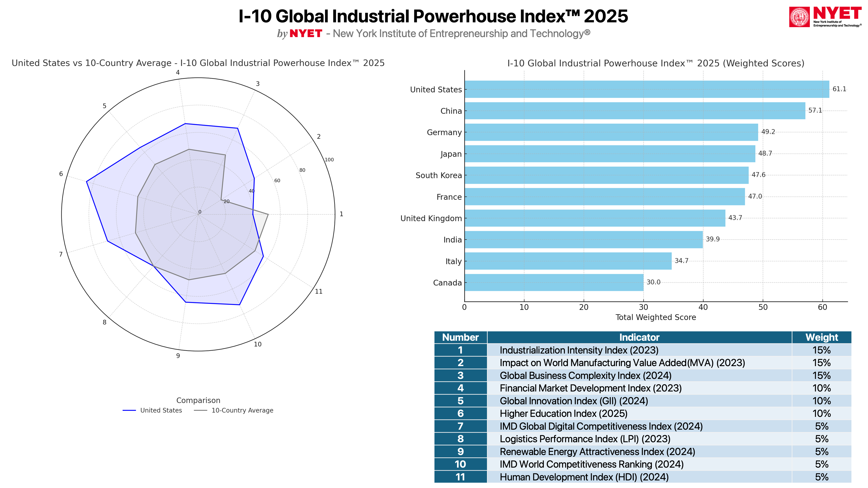Click the Number column header
Viewport: 868px width, 488px height.
460,337
